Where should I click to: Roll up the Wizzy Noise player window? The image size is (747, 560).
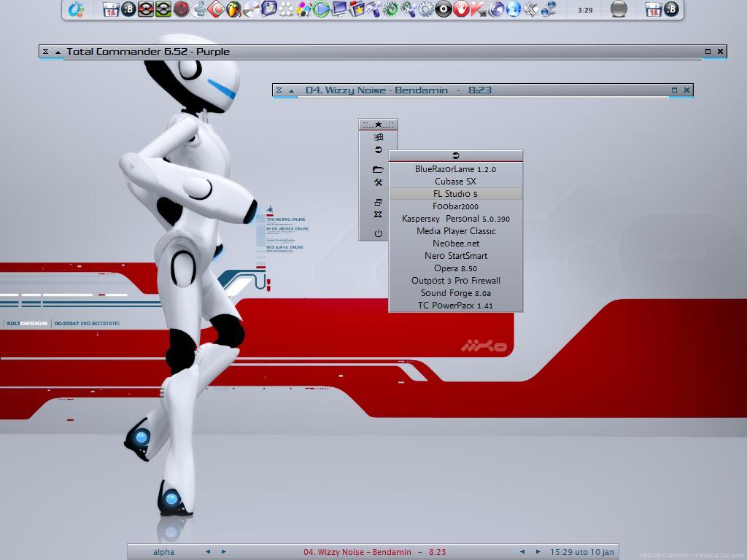point(291,90)
